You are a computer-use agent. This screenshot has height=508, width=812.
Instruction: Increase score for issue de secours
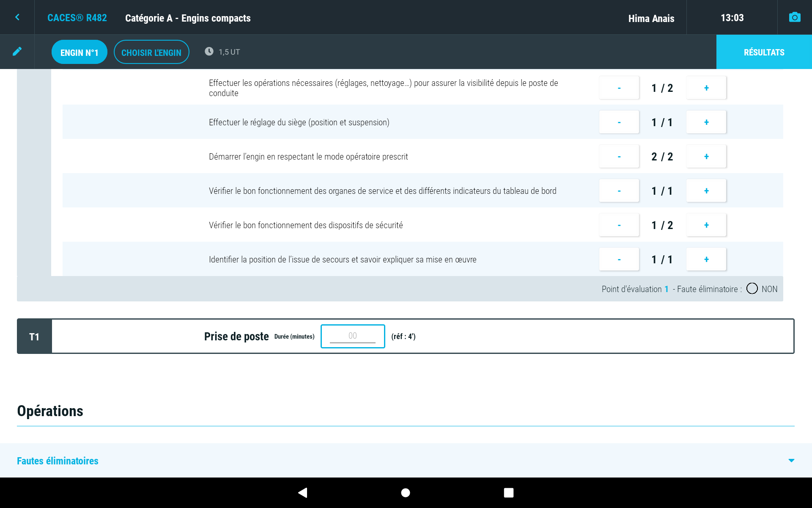coord(706,259)
